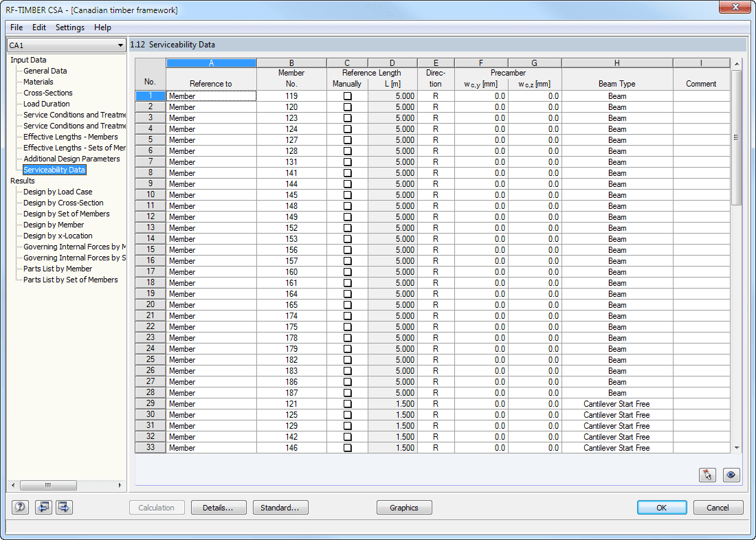Click the Details... button
Screen dimensions: 756x540
click(x=219, y=507)
